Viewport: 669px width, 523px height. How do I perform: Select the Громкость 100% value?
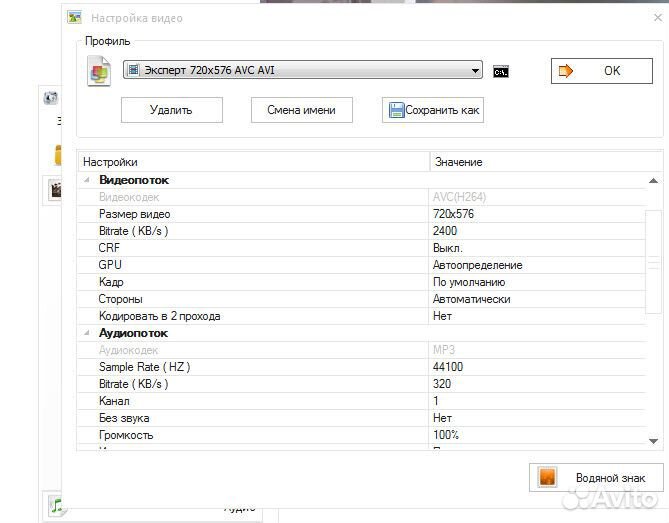click(446, 435)
